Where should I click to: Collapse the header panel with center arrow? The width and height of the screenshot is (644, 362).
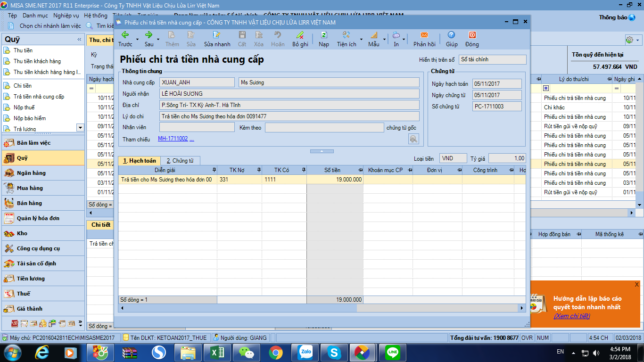pyautogui.click(x=322, y=151)
